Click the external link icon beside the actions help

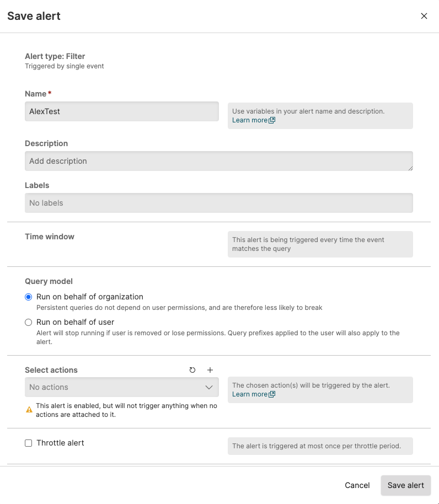272,394
